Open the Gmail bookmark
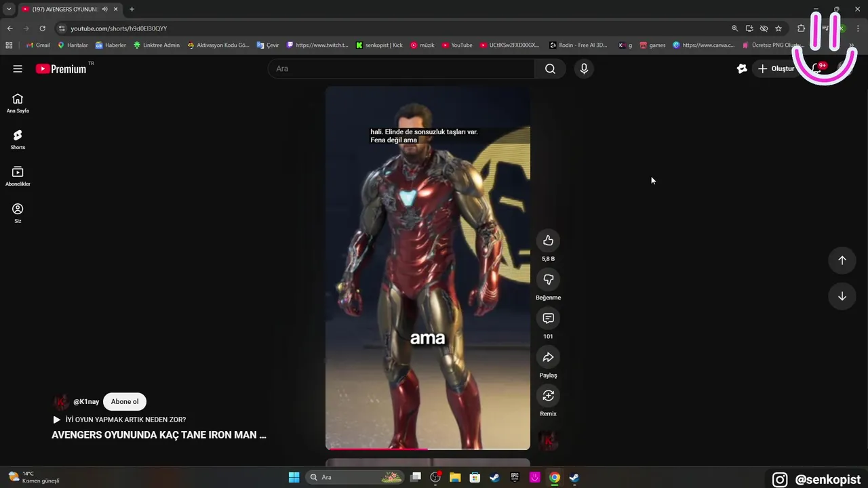868x488 pixels. click(38, 45)
